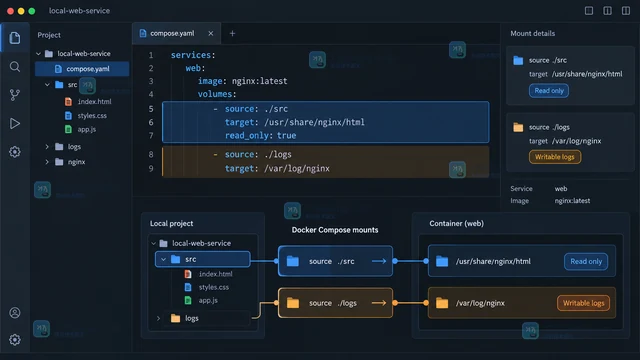Click the Read only badge in Mount details
Image resolution: width=640 pixels, height=360 pixels.
tap(549, 91)
